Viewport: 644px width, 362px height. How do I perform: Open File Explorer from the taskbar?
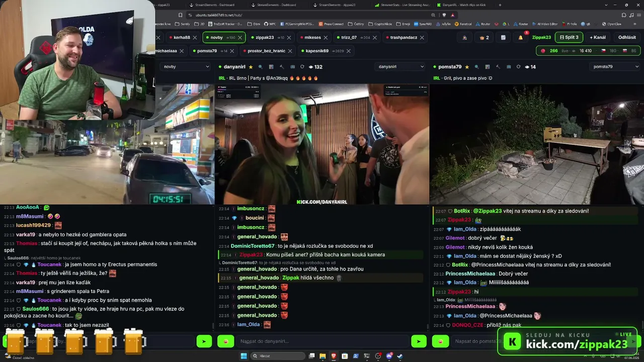pos(323,356)
